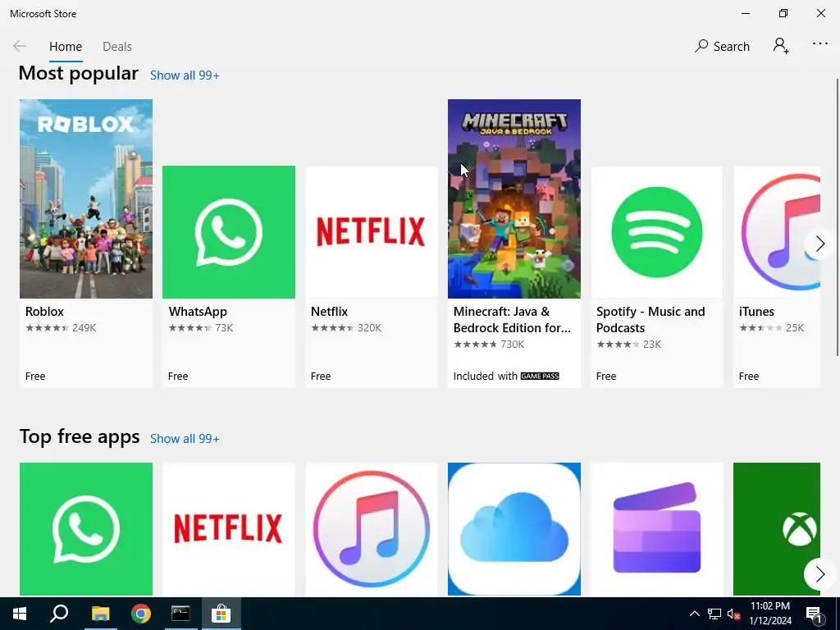
Task: Show hidden system tray icons
Action: (x=694, y=614)
